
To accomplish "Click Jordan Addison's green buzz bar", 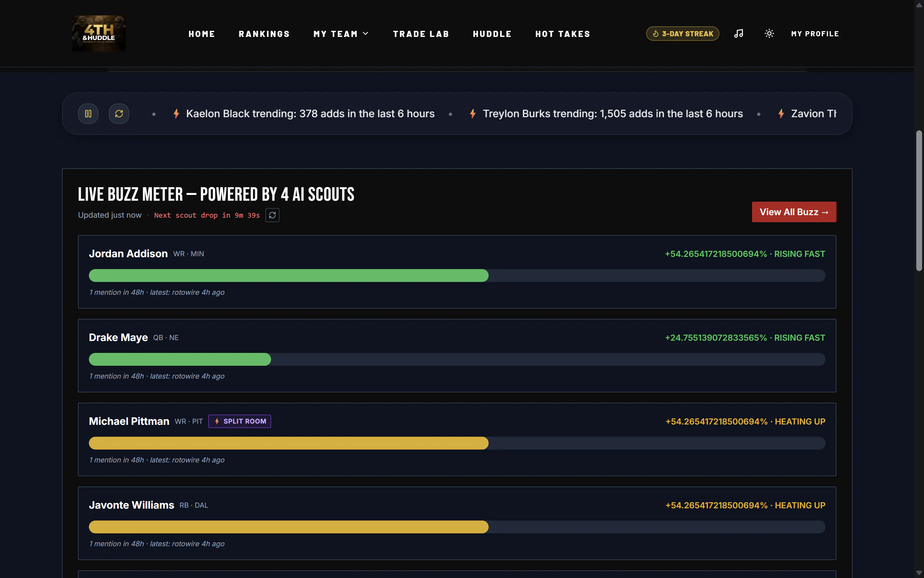I will [289, 276].
